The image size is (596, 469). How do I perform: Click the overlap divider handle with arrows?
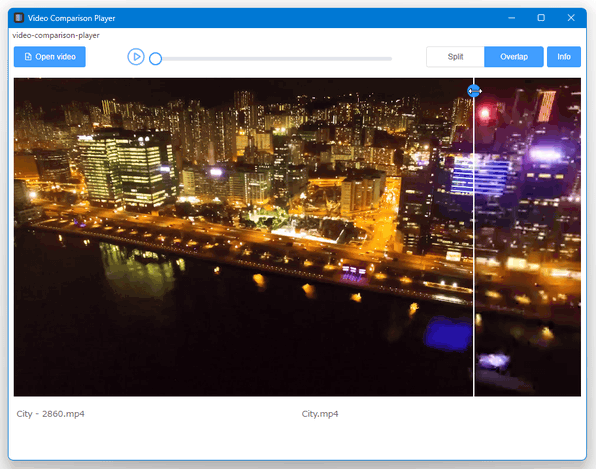pos(474,91)
